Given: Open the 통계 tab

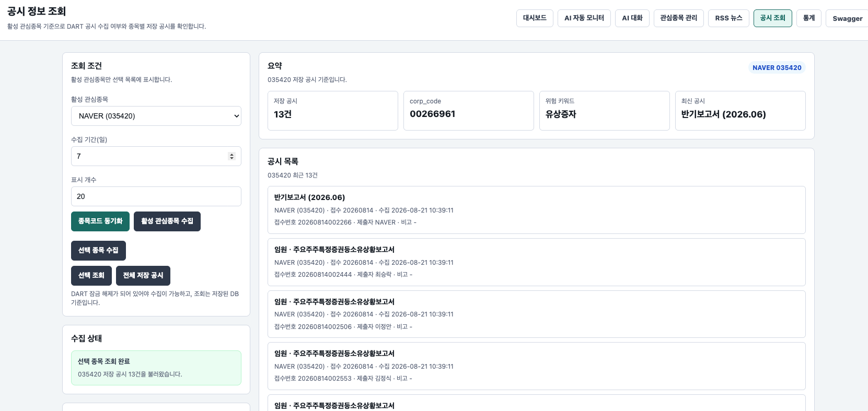Looking at the screenshot, I should tap(809, 18).
